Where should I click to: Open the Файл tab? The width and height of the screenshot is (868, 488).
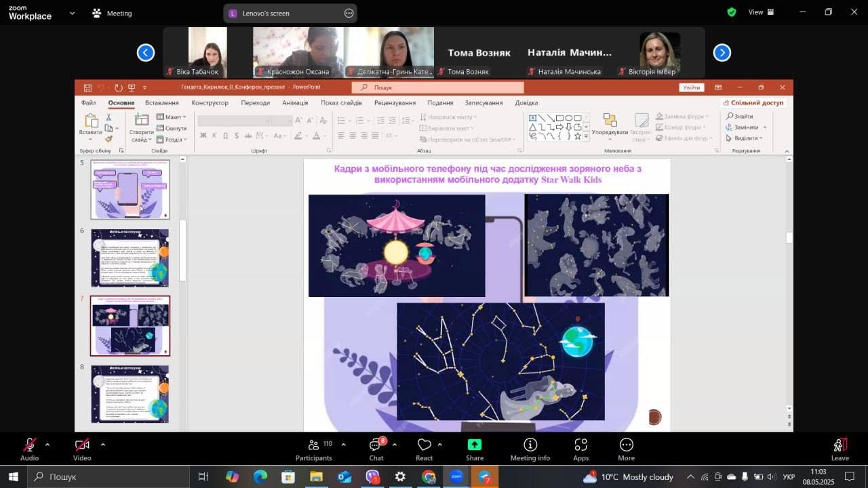(89, 103)
